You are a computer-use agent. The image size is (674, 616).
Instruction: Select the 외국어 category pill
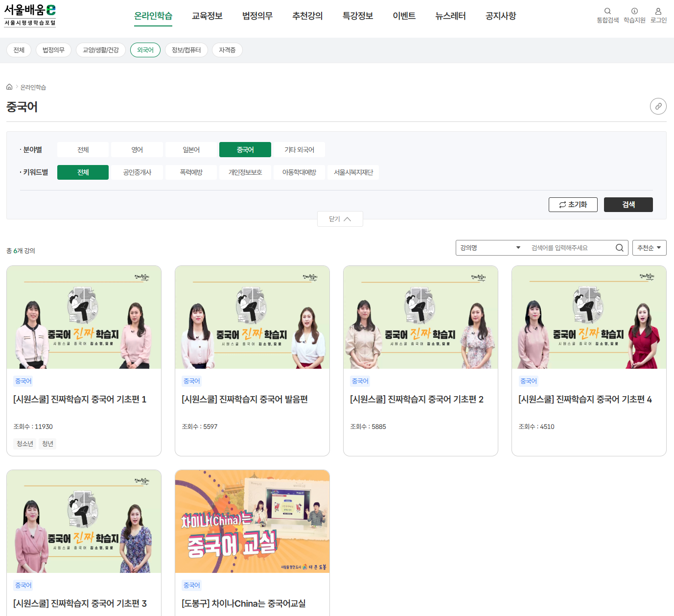point(145,50)
